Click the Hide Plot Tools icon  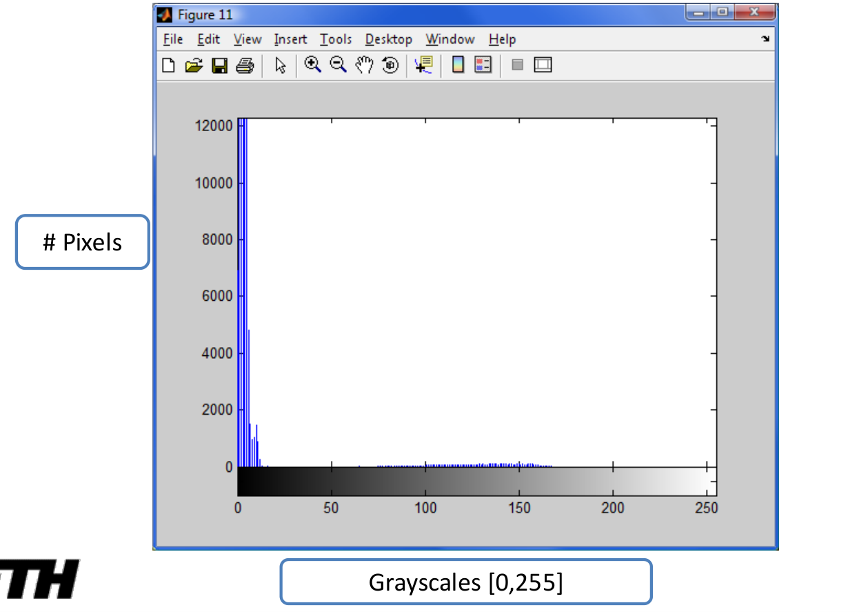pyautogui.click(x=517, y=65)
